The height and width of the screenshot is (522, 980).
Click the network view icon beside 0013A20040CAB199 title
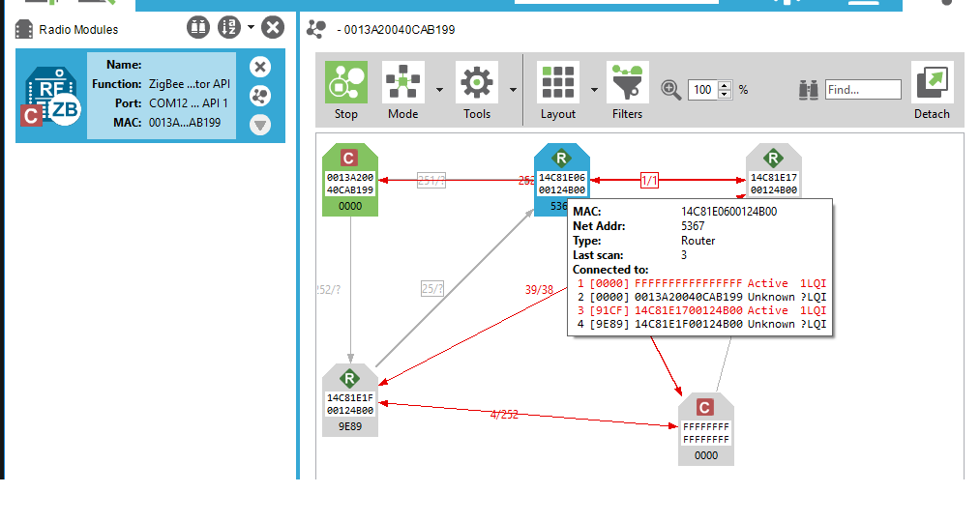point(316,29)
